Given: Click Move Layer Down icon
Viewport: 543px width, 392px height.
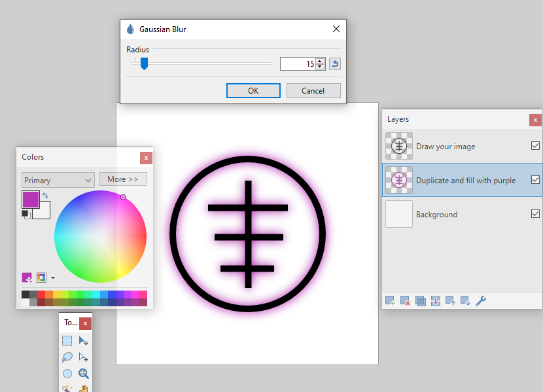Looking at the screenshot, I should tap(465, 301).
